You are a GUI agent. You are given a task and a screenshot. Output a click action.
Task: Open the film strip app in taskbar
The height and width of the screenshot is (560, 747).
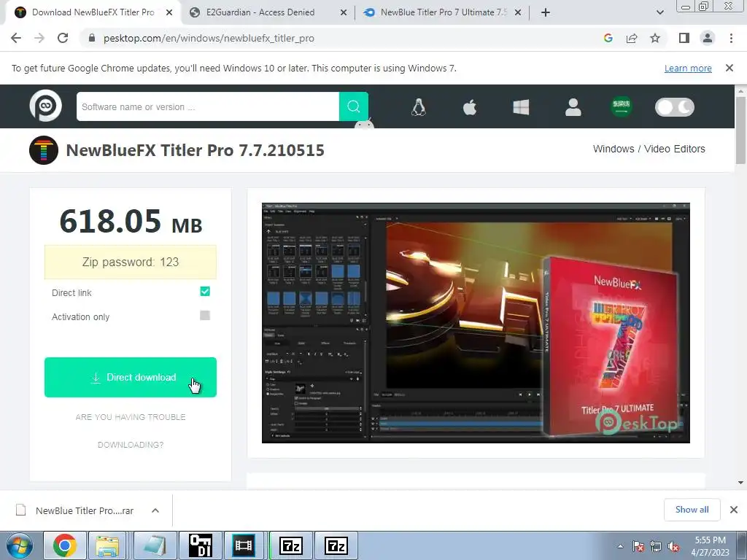pos(244,545)
